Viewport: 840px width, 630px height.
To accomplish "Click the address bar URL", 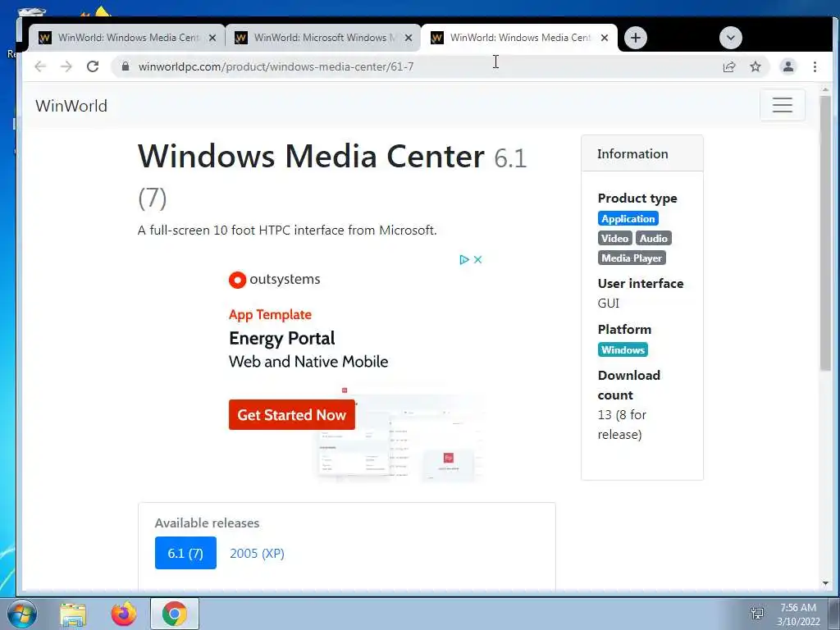I will [276, 66].
